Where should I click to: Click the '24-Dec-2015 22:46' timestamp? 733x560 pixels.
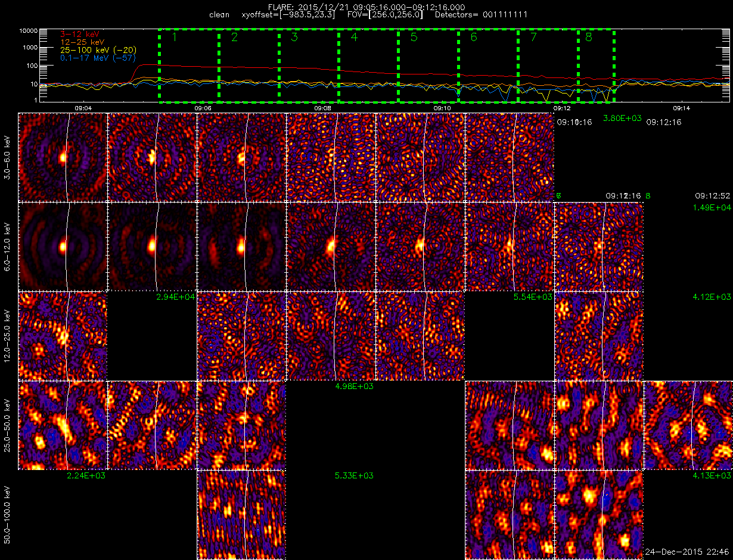point(688,553)
